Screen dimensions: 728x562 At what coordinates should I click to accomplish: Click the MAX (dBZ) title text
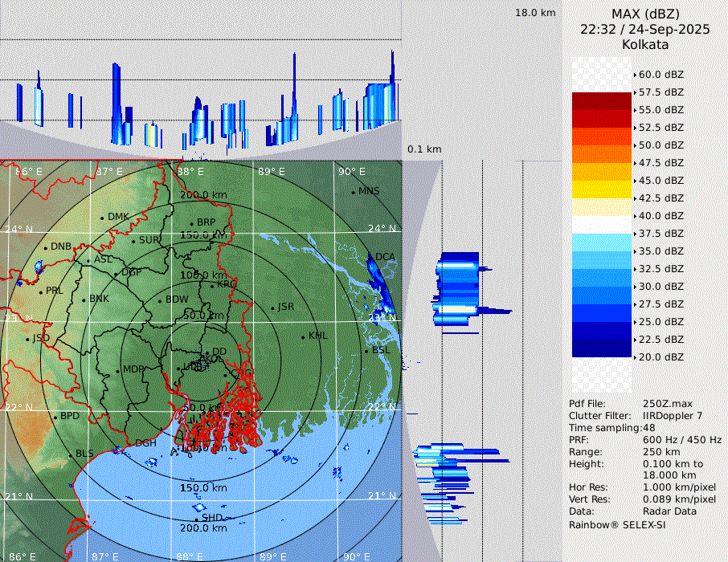tap(645, 14)
